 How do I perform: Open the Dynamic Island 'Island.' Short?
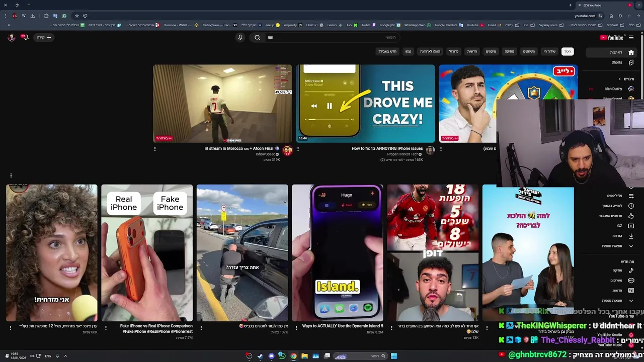tap(338, 253)
